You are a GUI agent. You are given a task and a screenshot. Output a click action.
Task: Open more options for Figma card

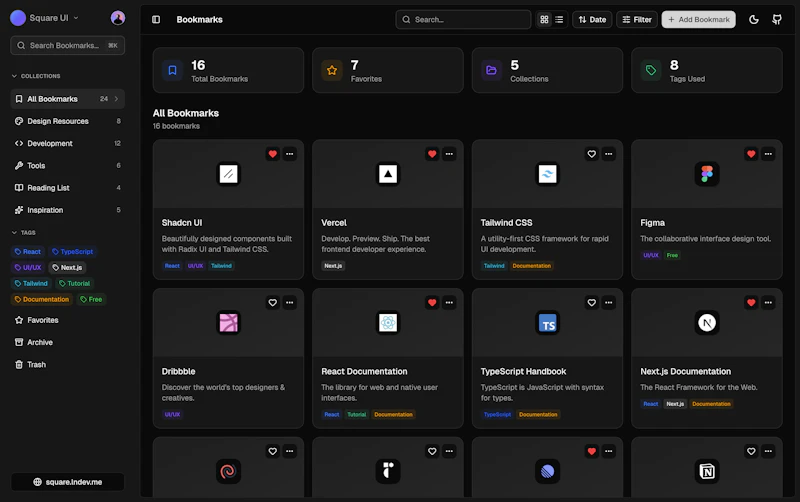point(768,154)
